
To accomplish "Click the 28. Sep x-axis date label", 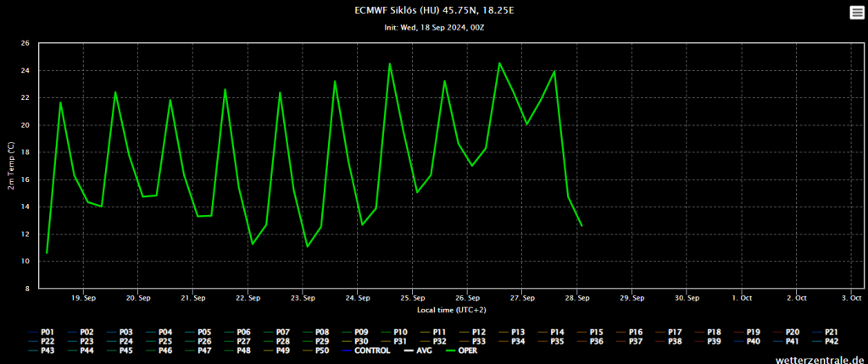I will (577, 298).
